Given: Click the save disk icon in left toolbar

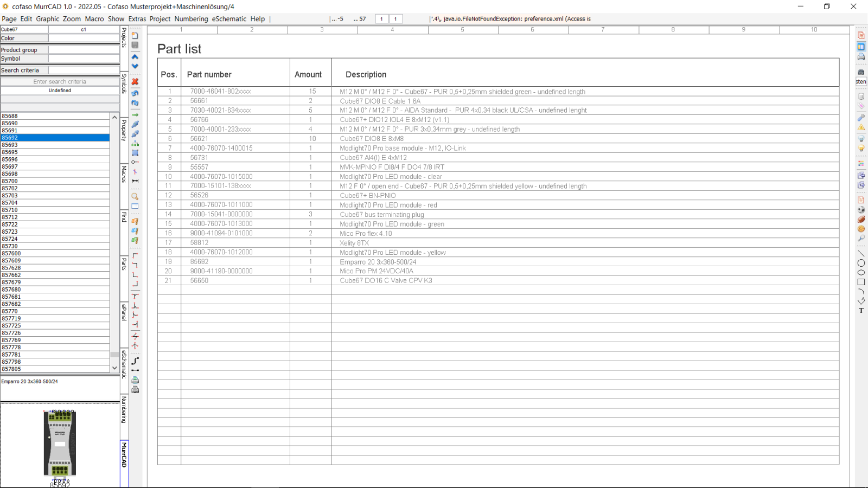Looking at the screenshot, I should point(135,45).
